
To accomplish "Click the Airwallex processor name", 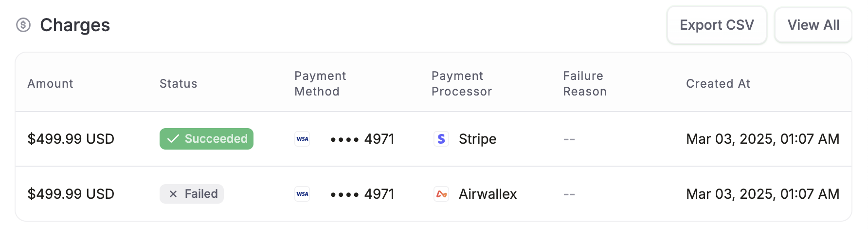I will point(488,194).
